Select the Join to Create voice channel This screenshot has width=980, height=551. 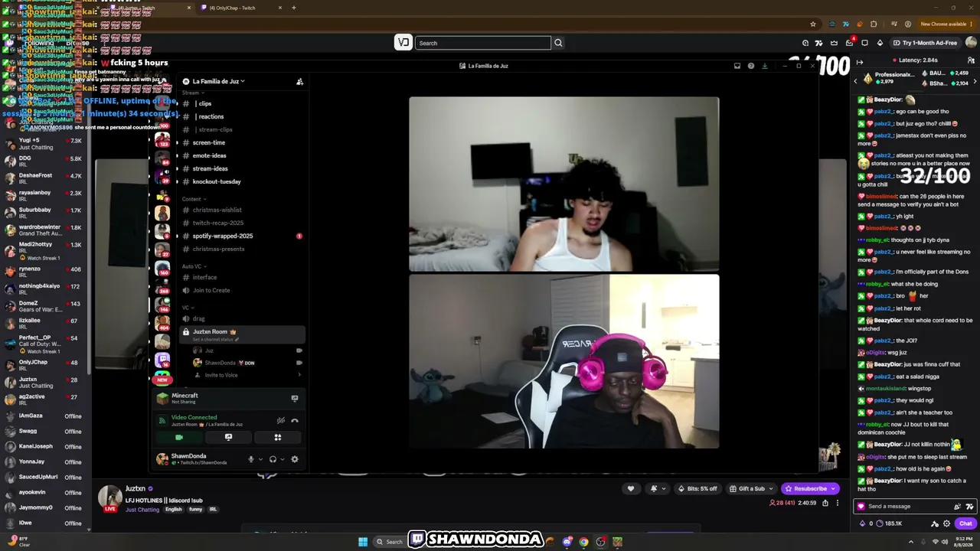(x=211, y=290)
